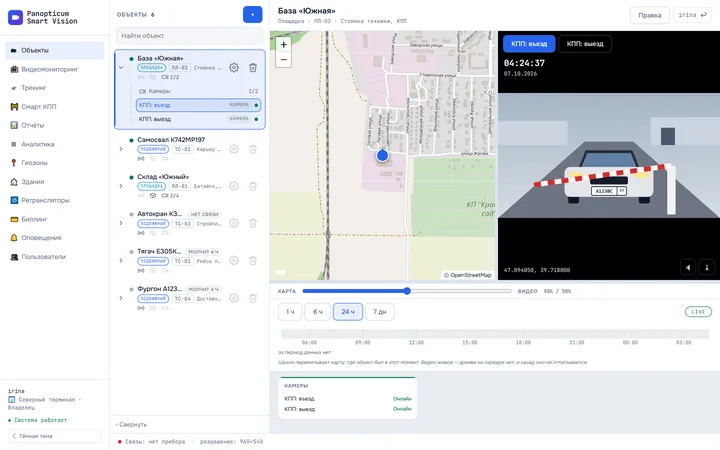Open Аналитика section
The image size is (720, 450).
pos(55,144)
